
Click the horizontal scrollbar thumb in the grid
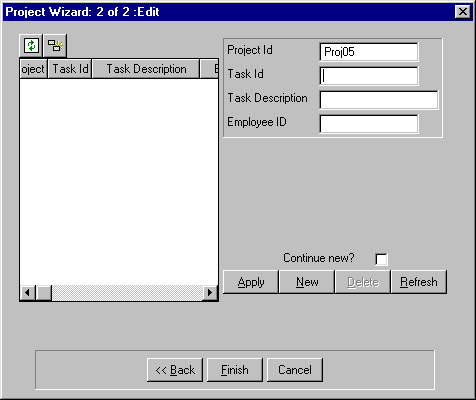pos(44,293)
